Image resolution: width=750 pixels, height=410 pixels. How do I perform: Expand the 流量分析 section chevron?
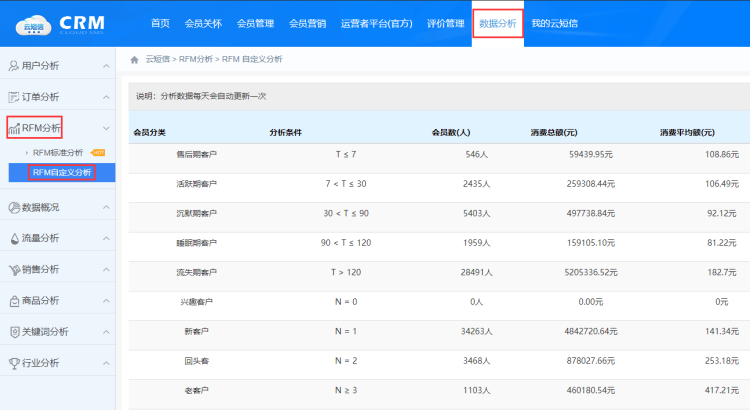(x=106, y=238)
